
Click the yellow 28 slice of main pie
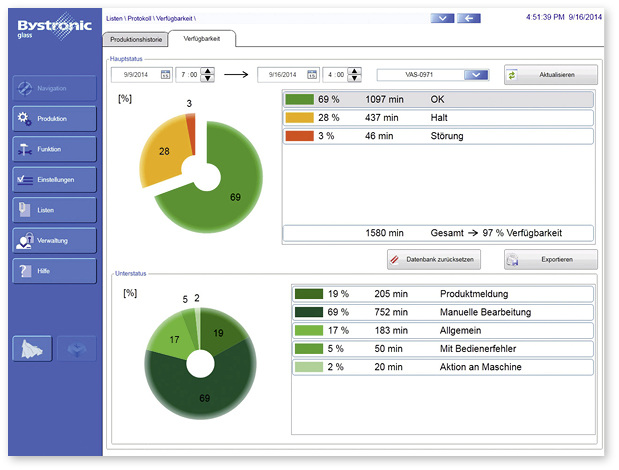(164, 152)
